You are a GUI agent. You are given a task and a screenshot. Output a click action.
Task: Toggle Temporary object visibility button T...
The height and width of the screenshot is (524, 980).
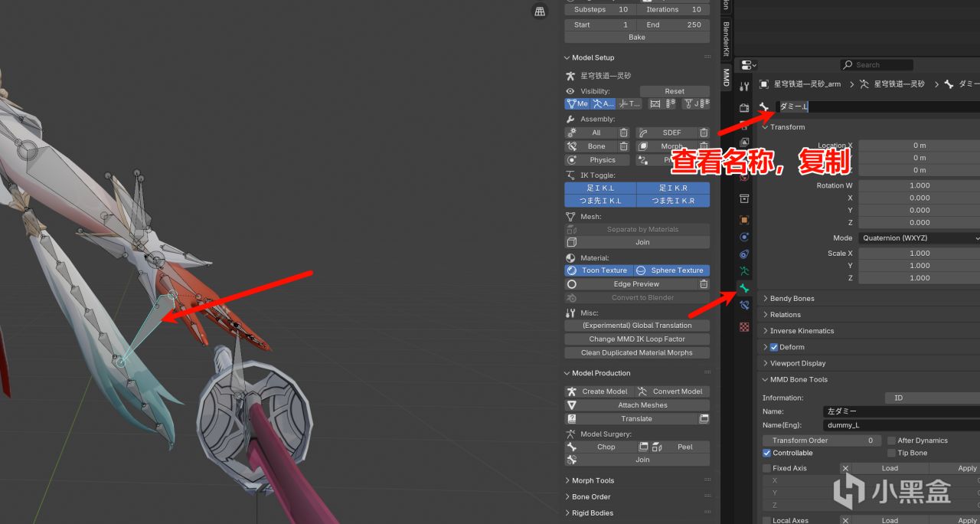point(629,103)
